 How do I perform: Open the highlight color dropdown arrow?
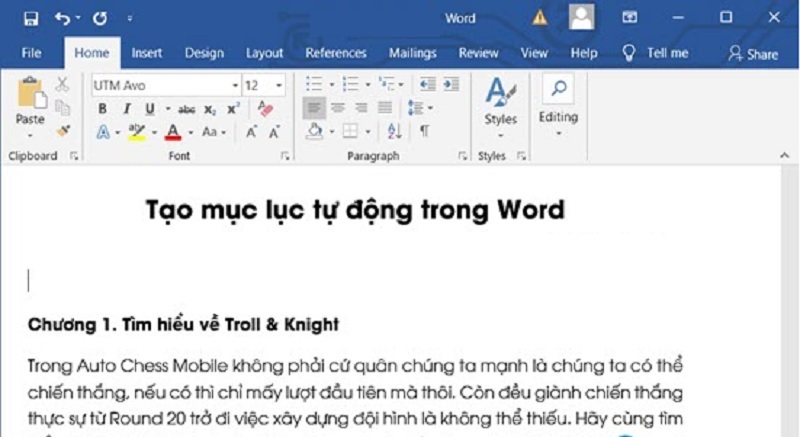154,133
